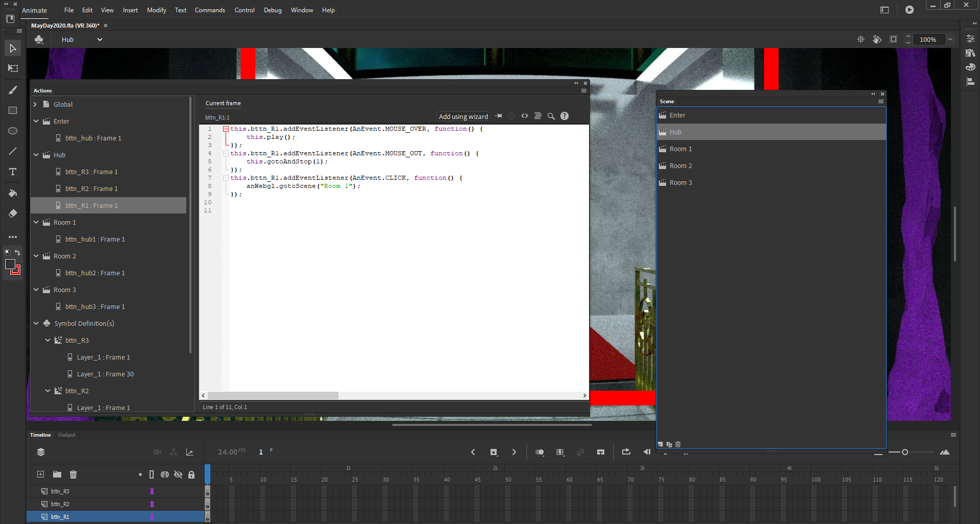This screenshot has width=980, height=524.
Task: Select the Selection tool in the toolbar
Action: click(12, 48)
